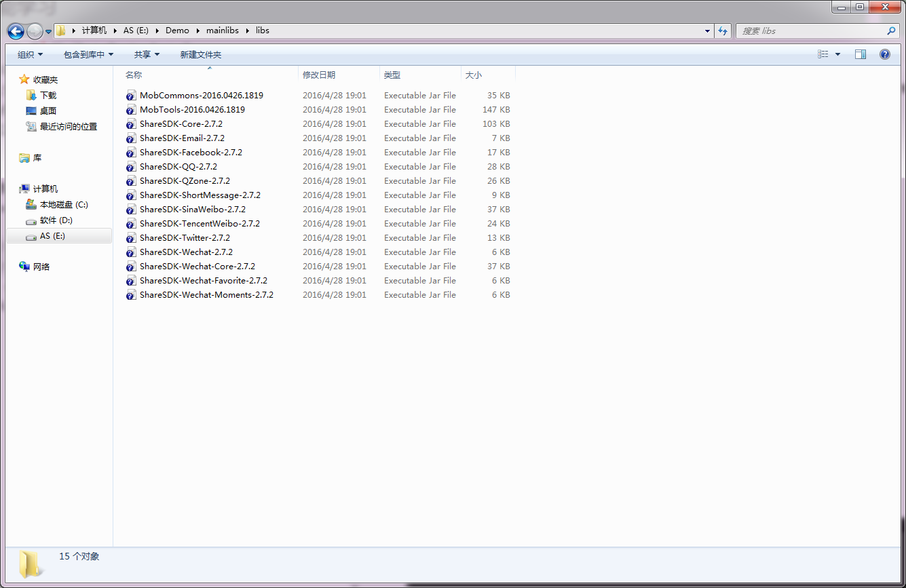Click 计算机 in the address breadcrumb
This screenshot has height=588, width=906.
(94, 31)
